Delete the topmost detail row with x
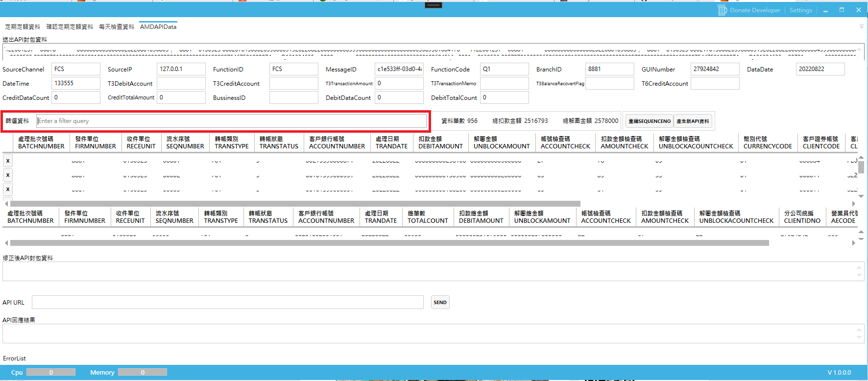 8,161
